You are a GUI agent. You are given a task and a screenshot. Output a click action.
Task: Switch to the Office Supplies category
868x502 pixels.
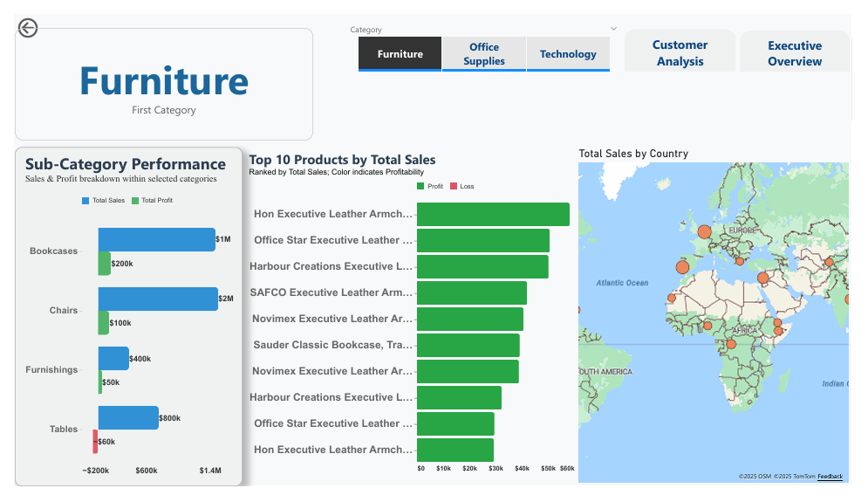click(x=484, y=54)
